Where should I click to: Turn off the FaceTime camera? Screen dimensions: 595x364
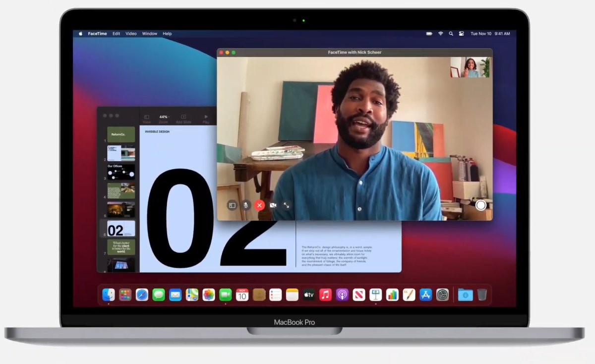pos(273,205)
